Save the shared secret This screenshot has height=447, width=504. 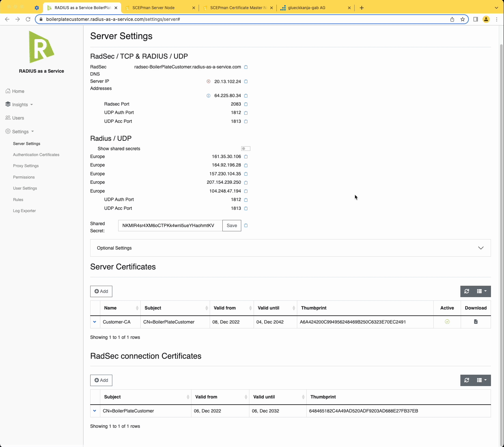[232, 225]
